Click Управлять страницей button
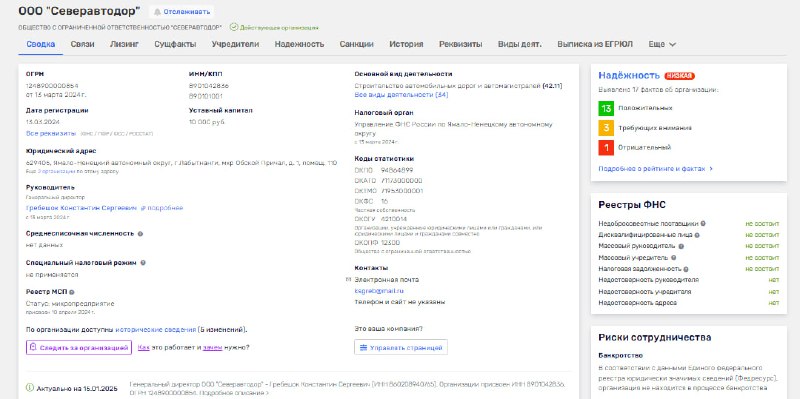The image size is (800, 399). point(401,347)
